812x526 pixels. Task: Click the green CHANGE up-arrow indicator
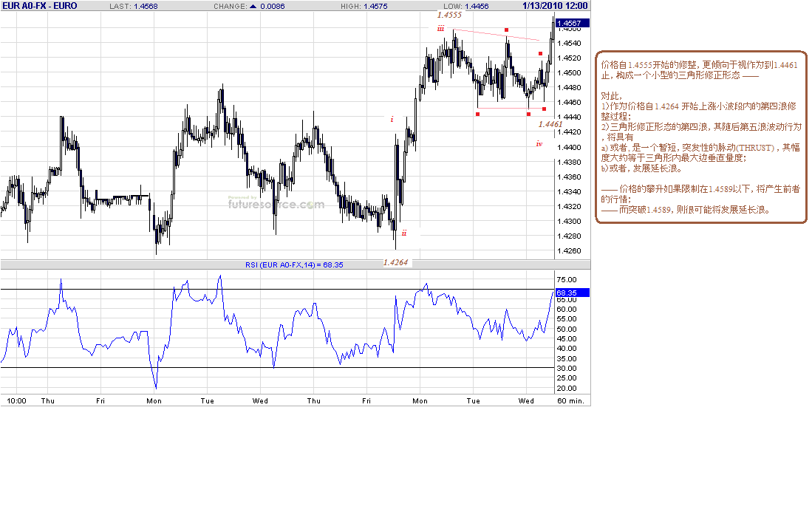253,6
